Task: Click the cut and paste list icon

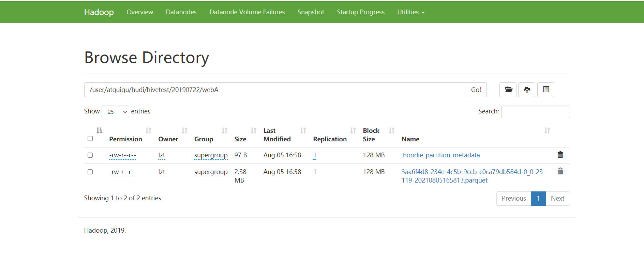Action: pos(546,90)
